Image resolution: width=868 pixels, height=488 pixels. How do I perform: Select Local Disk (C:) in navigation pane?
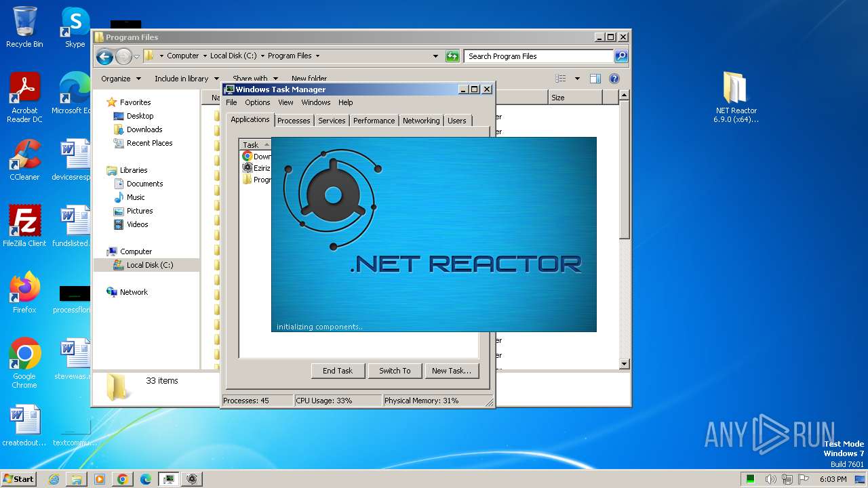click(x=146, y=265)
